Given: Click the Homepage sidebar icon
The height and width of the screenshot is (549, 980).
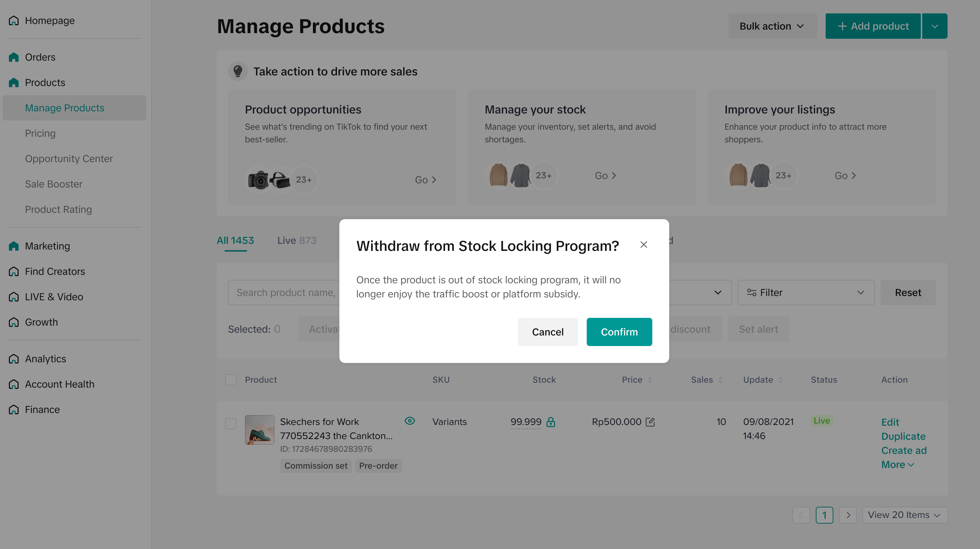Looking at the screenshot, I should [x=14, y=20].
